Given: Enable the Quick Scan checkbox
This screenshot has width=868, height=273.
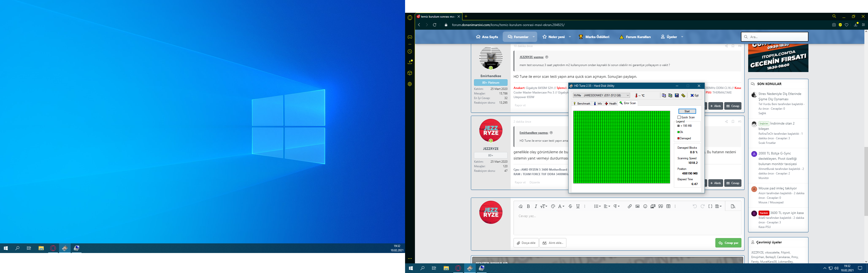Looking at the screenshot, I should pos(679,117).
